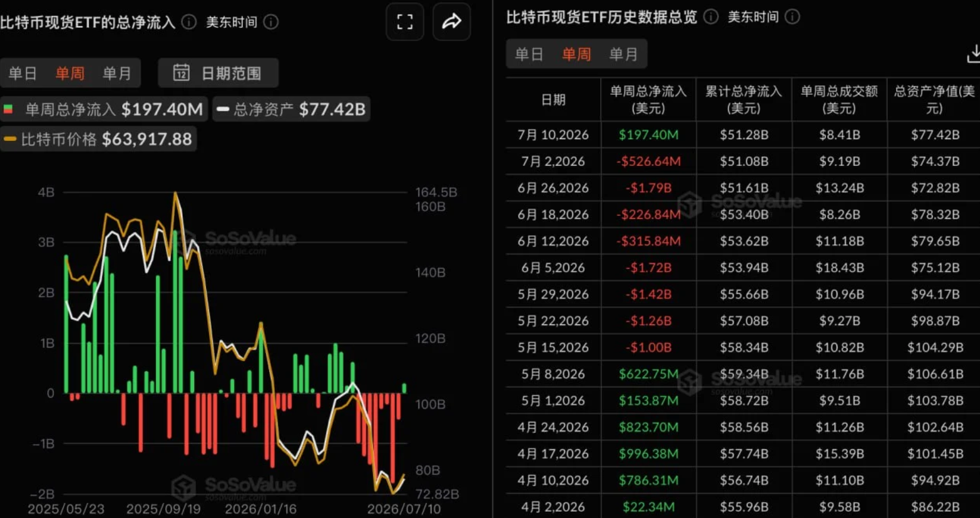Click the download icon above the table

[x=973, y=55]
